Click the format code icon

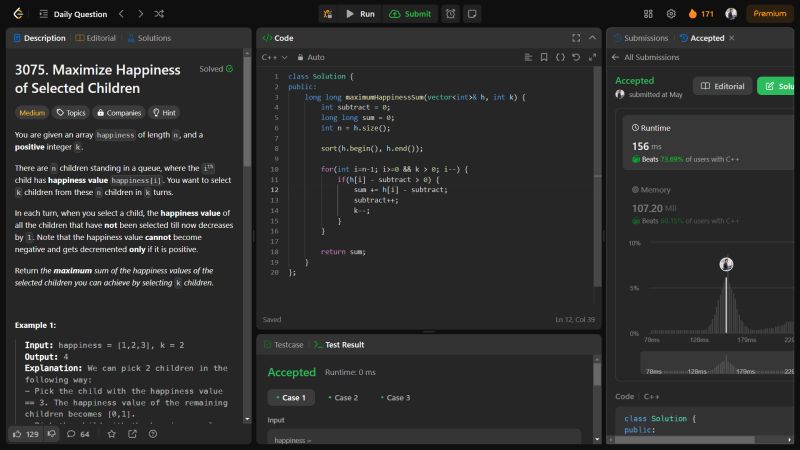coord(528,57)
